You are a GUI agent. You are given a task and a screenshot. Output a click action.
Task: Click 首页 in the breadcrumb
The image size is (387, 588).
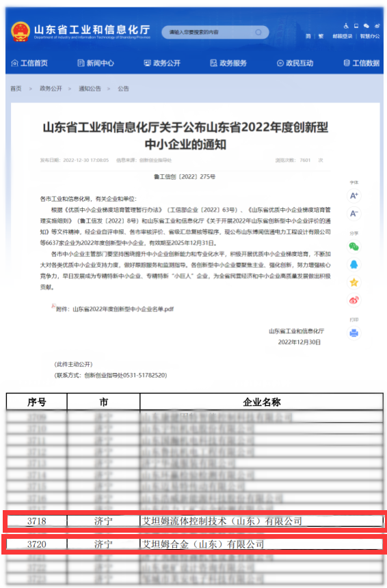[16, 89]
